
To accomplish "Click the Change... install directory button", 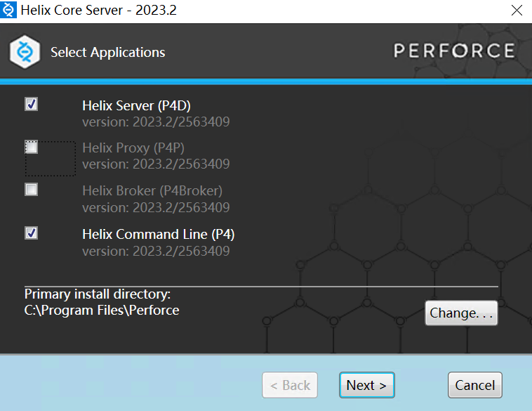I will click(x=461, y=313).
